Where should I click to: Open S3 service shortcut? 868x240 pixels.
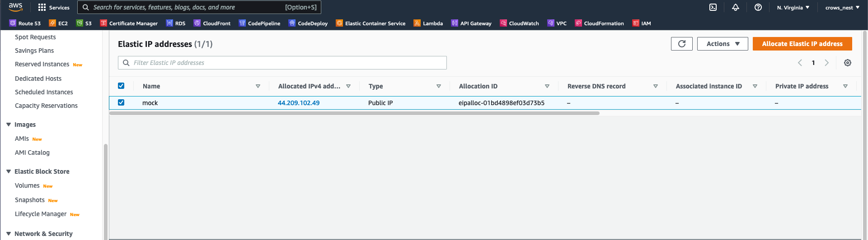[84, 23]
